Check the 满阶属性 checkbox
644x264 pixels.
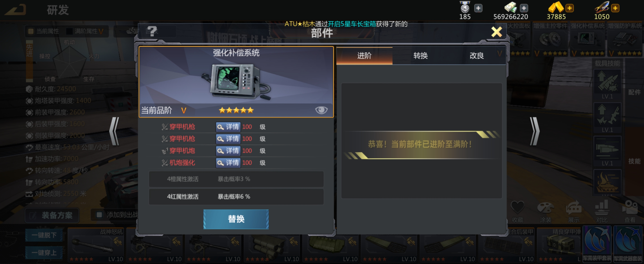(x=69, y=31)
